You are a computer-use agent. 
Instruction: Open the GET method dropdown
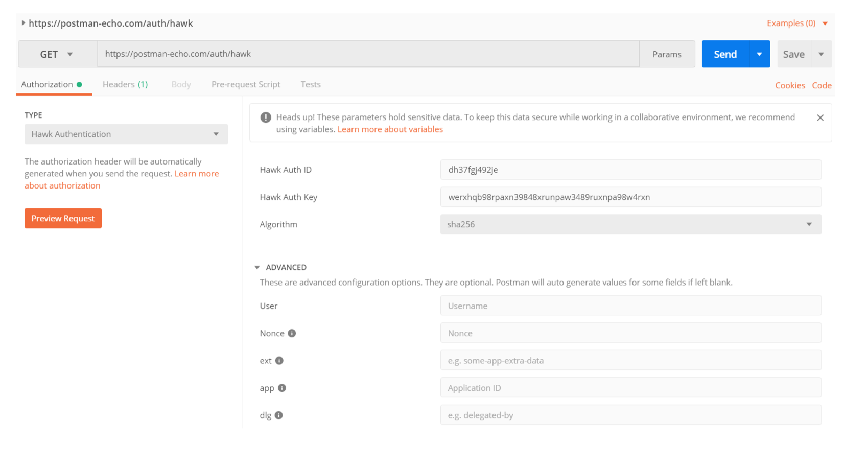pos(57,54)
